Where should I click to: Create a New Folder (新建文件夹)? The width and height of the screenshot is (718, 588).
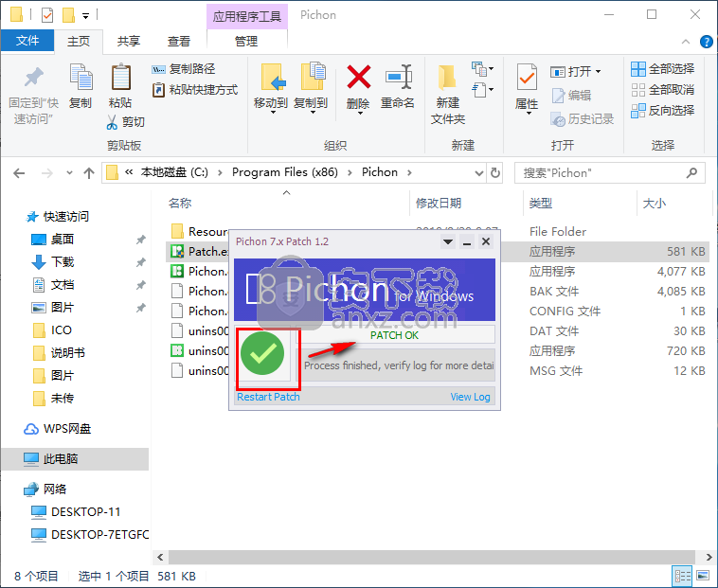tap(447, 94)
